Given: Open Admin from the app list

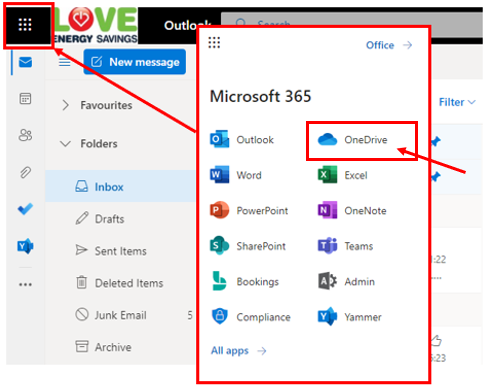Looking at the screenshot, I should pos(346,282).
